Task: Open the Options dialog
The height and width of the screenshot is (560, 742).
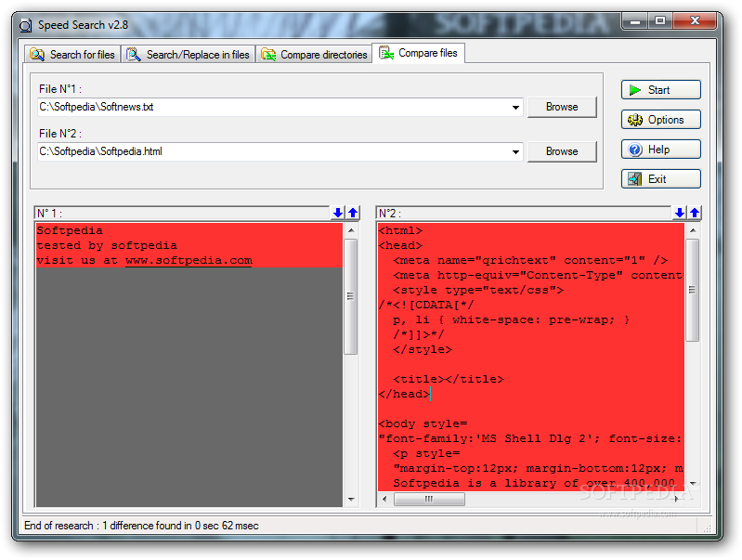Action: (660, 120)
